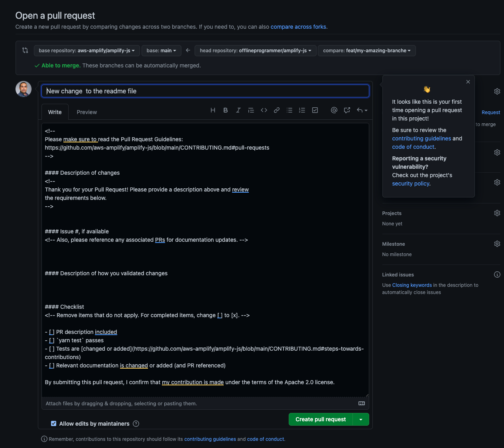
Task: Open contributing guidelines link in popup
Action: click(x=421, y=138)
